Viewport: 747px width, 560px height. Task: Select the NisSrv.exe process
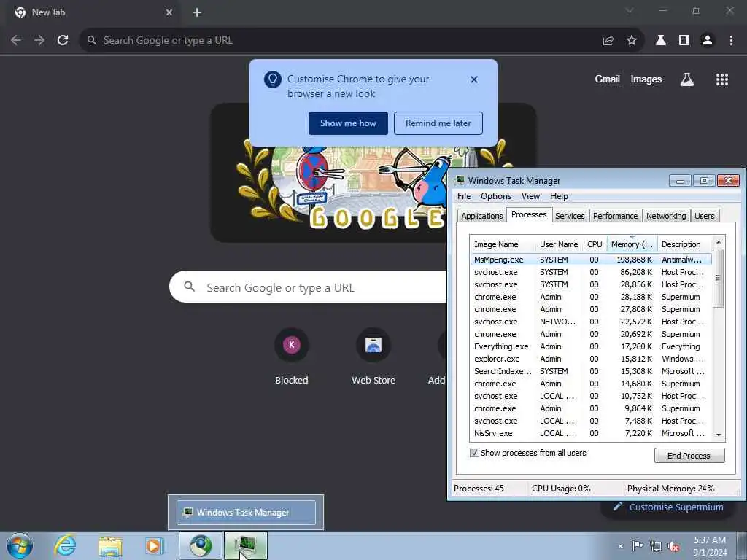591,433
